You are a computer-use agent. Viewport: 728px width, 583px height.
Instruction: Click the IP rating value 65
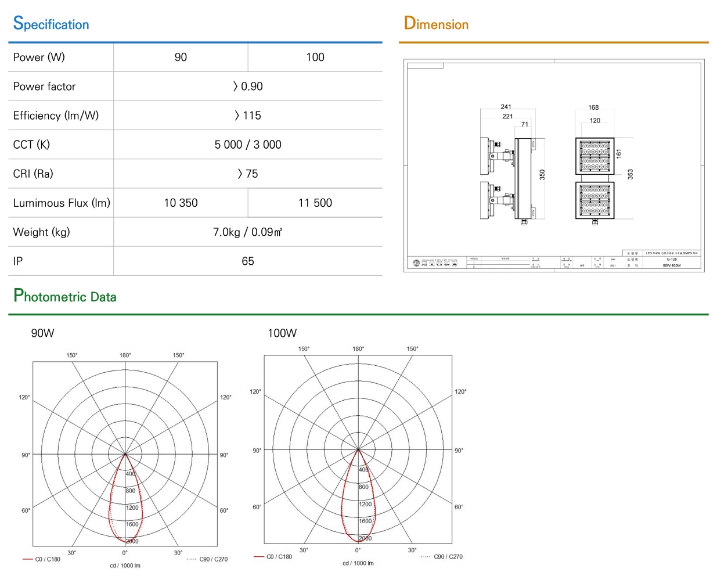coord(248,261)
